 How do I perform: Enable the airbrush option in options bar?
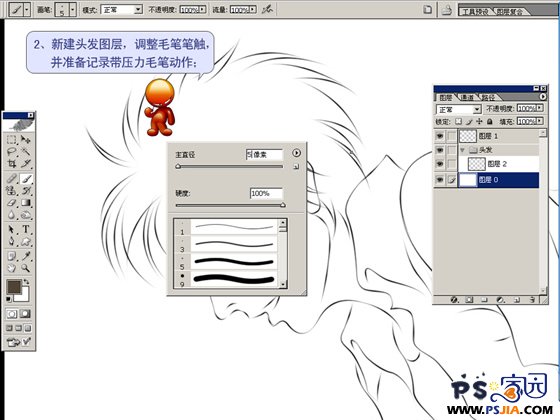click(267, 9)
